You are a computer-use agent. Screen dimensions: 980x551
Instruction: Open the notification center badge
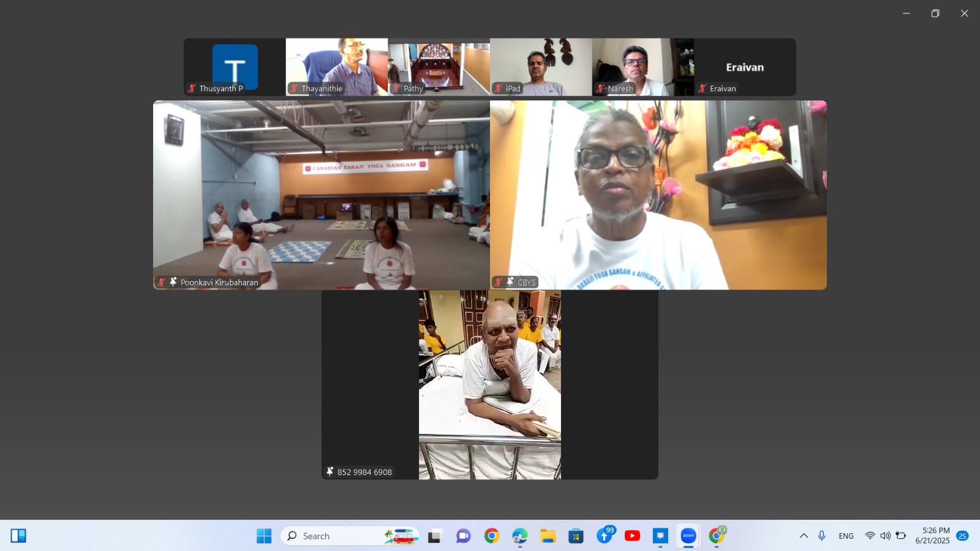[962, 536]
